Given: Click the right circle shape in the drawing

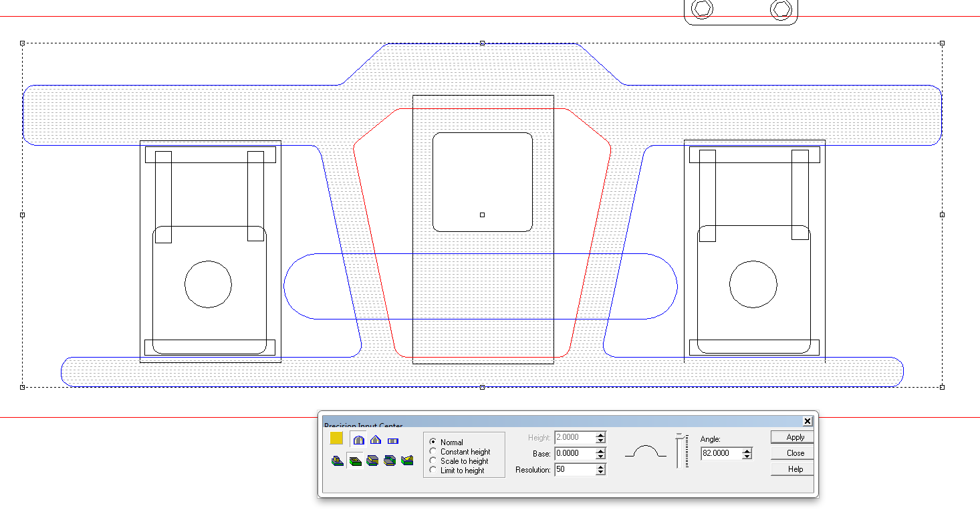Looking at the screenshot, I should 753,285.
